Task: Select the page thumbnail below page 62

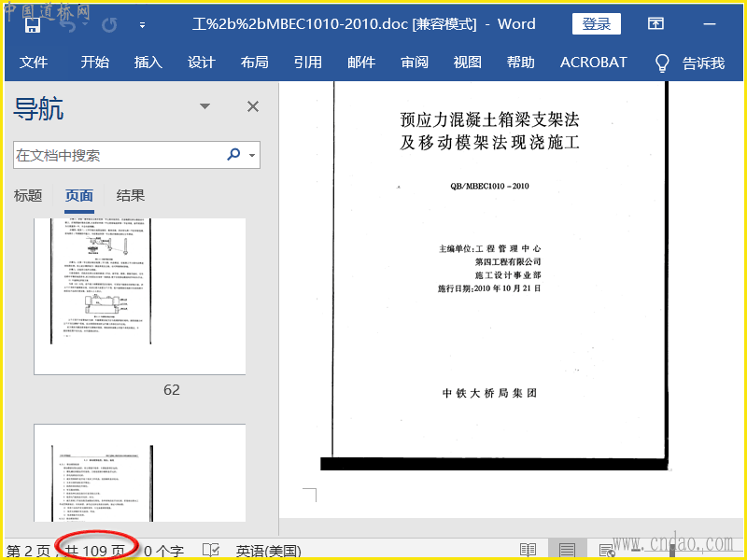Action: click(139, 473)
